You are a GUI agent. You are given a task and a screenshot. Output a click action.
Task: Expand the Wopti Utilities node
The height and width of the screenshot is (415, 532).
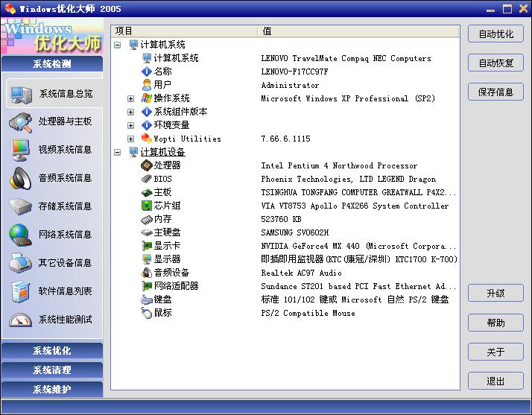pos(130,139)
